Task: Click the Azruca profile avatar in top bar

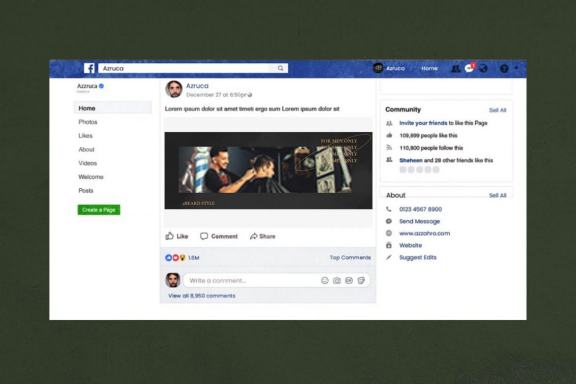Action: pyautogui.click(x=378, y=68)
